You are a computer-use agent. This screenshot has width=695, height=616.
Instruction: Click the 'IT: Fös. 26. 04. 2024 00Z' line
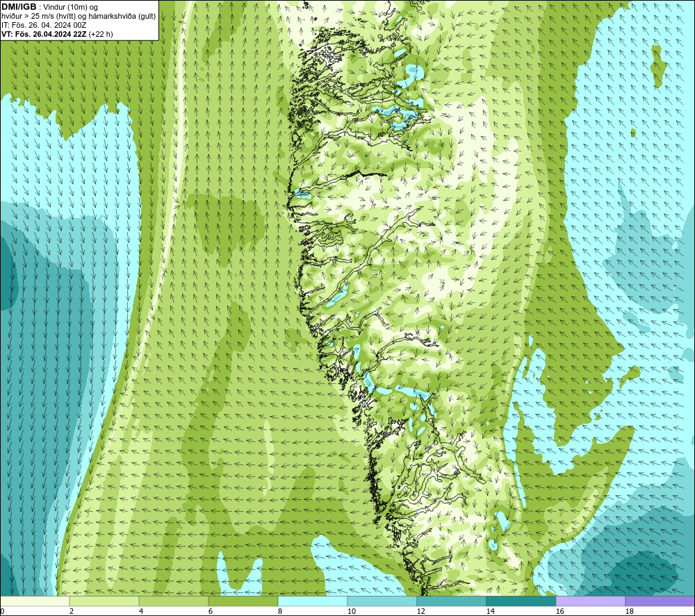[44, 25]
